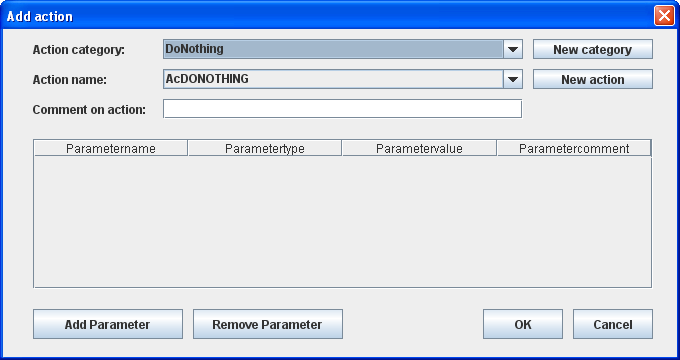Select the Parametercomment column header

574,148
